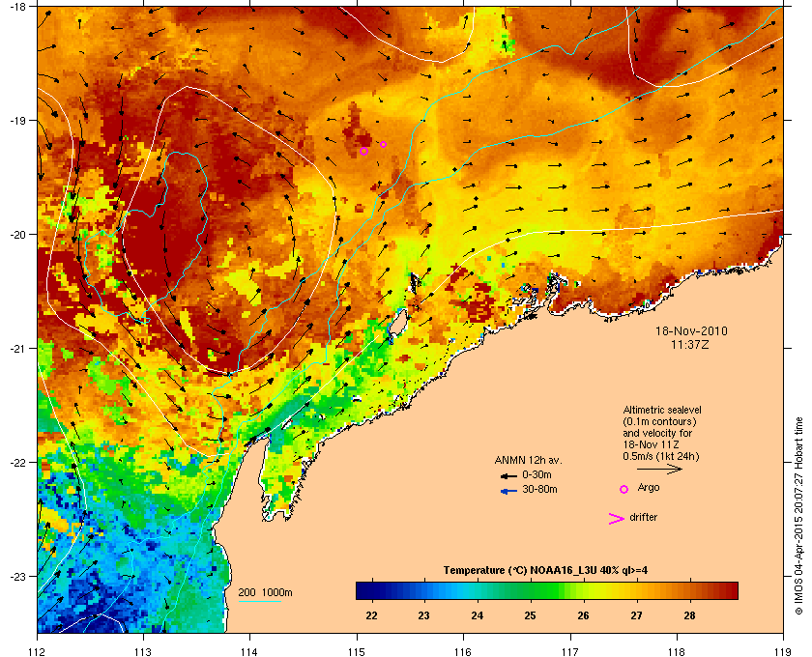Click the 'Altimetric sealevel' legend text

tap(662, 410)
